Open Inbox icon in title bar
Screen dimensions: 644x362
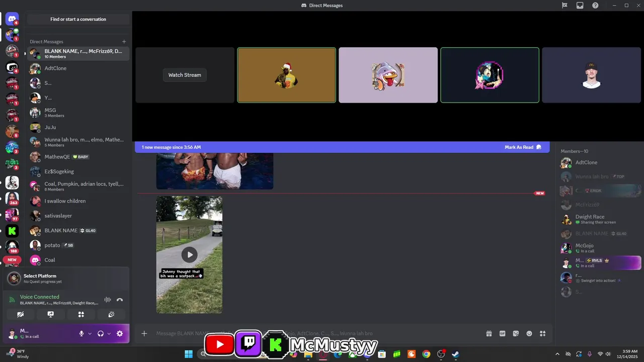click(580, 6)
